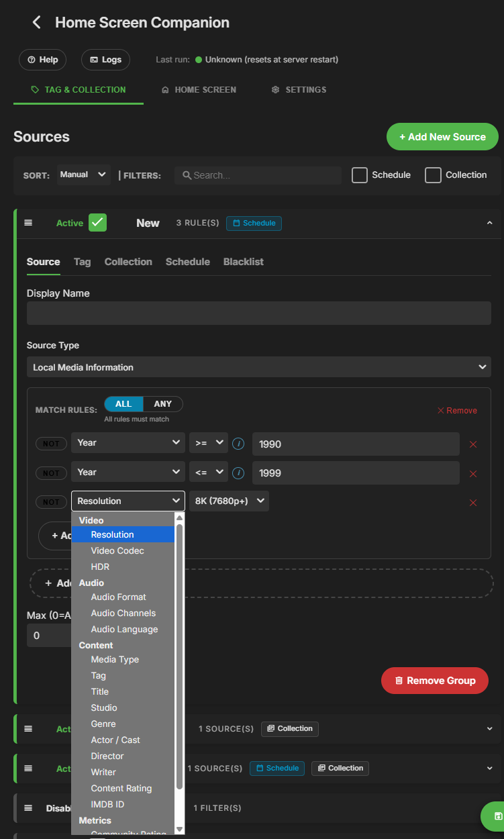The height and width of the screenshot is (839, 504).
Task: Click the Add New Source button
Action: [442, 137]
